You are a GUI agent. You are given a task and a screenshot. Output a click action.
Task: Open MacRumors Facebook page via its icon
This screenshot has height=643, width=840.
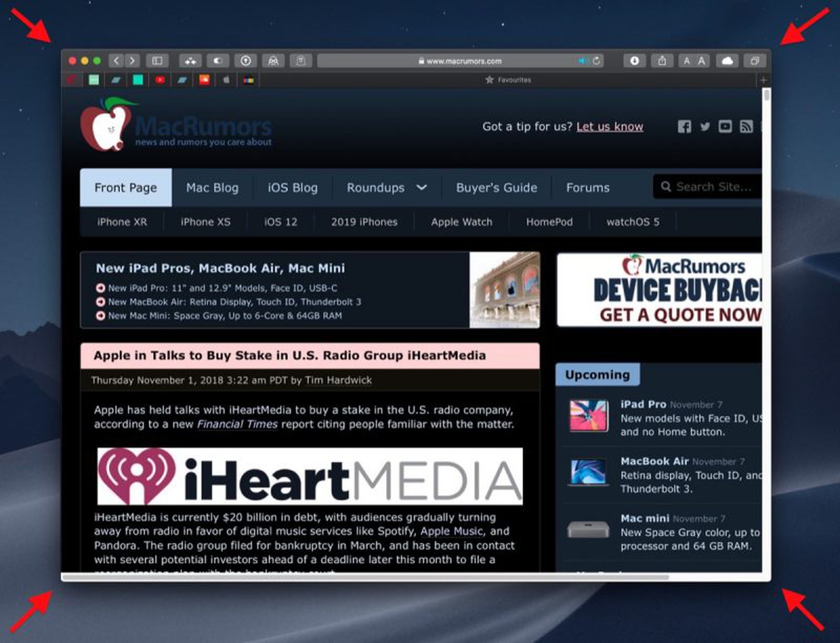pos(685,127)
